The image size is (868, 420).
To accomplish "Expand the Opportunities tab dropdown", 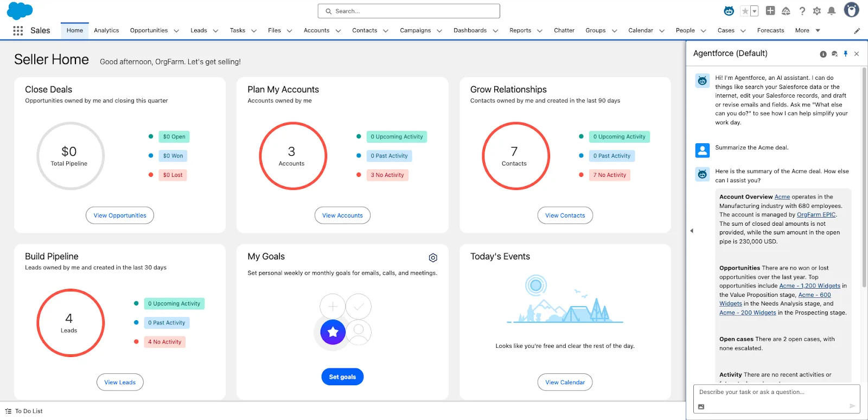I will pyautogui.click(x=176, y=31).
